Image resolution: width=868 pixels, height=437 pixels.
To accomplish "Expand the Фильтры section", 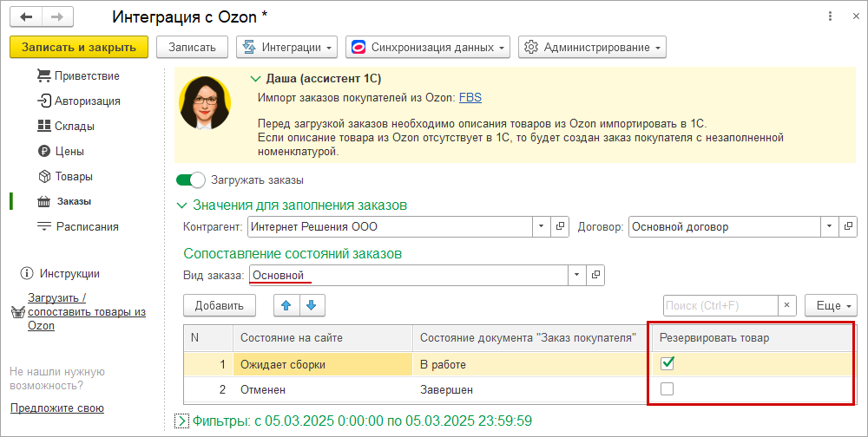I will (x=181, y=421).
